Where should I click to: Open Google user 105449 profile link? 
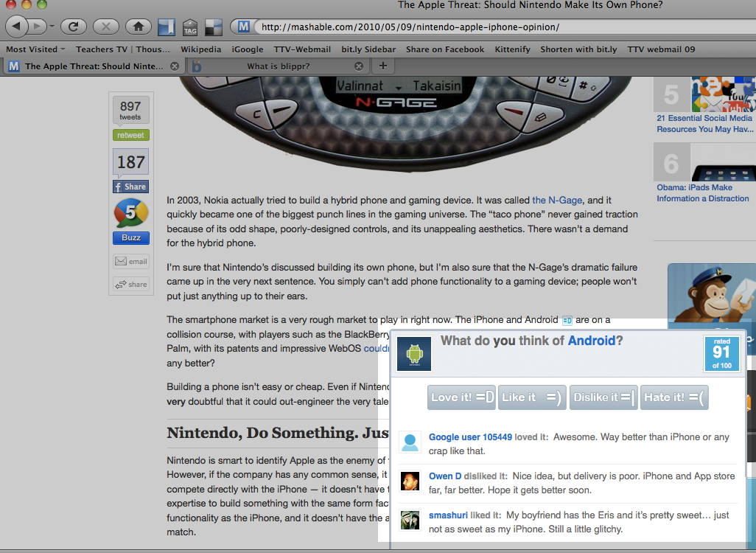click(470, 437)
